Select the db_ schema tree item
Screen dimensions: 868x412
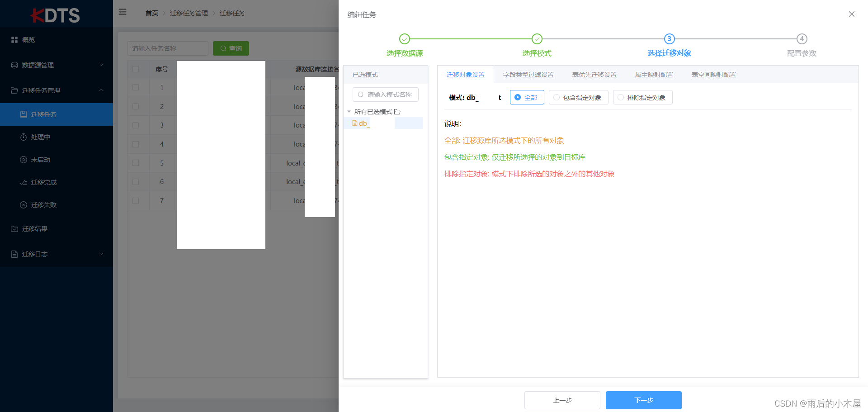pyautogui.click(x=383, y=123)
